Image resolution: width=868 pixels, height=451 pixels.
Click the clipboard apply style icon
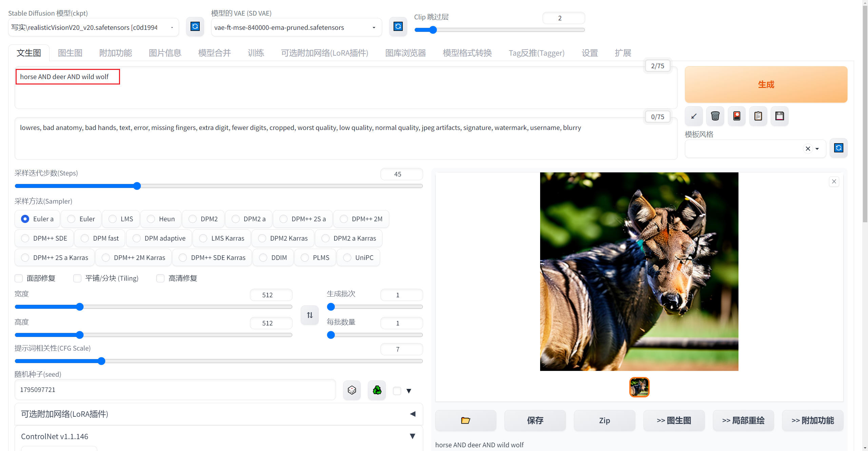(x=758, y=116)
